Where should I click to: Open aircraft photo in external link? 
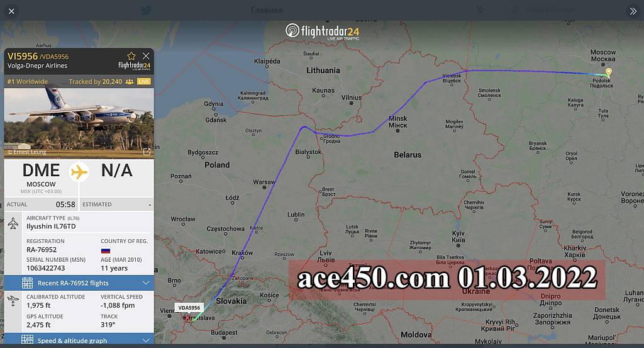147,152
